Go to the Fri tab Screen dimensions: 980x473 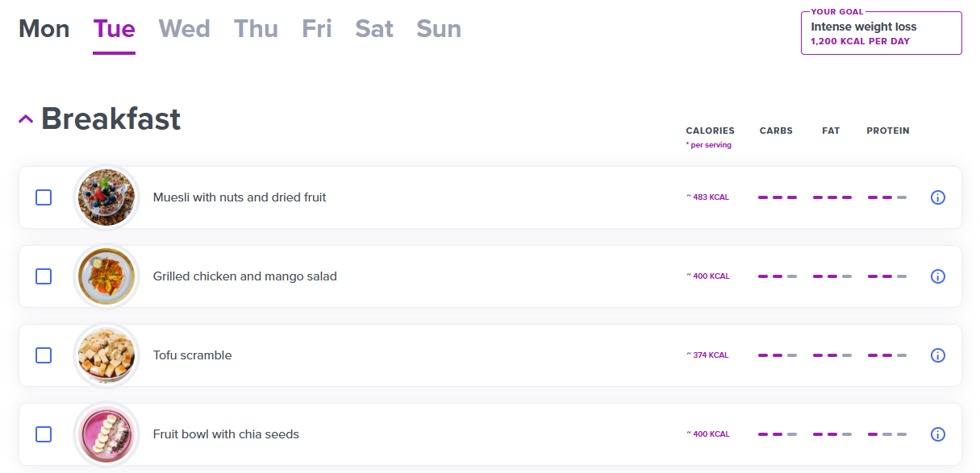(x=317, y=29)
